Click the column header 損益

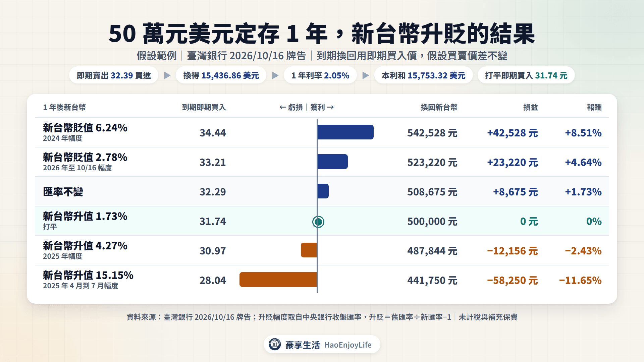coord(531,107)
